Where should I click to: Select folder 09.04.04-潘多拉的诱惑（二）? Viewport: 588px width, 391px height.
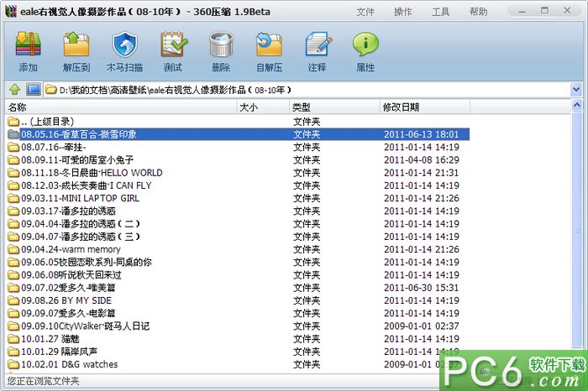pyautogui.click(x=238, y=224)
